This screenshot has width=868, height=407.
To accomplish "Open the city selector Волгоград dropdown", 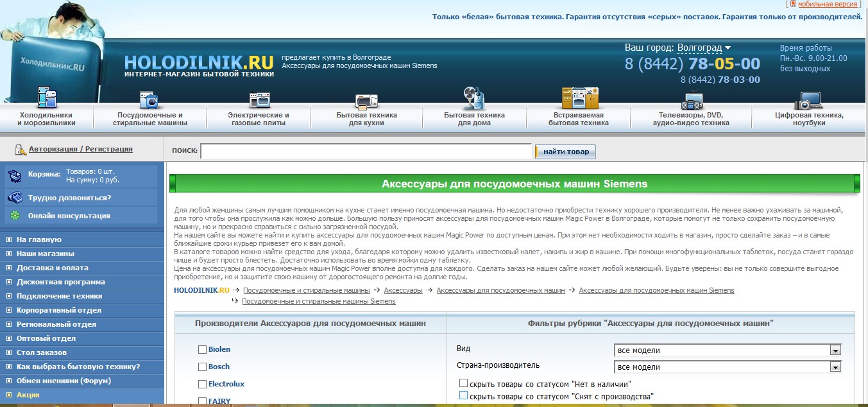I will point(704,48).
